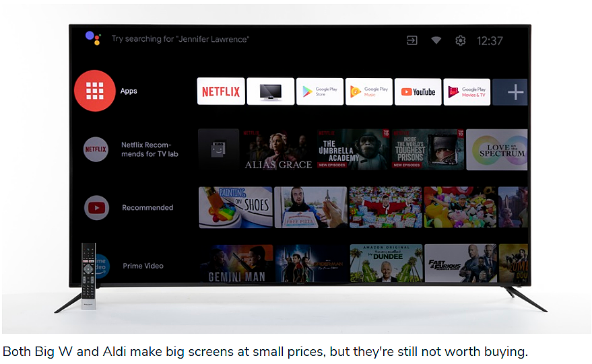Open the settings gear icon
The width and height of the screenshot is (592, 364).
[x=460, y=40]
